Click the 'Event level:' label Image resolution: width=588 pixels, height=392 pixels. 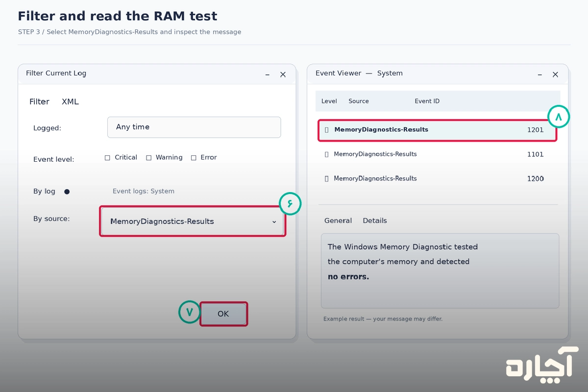tap(53, 159)
